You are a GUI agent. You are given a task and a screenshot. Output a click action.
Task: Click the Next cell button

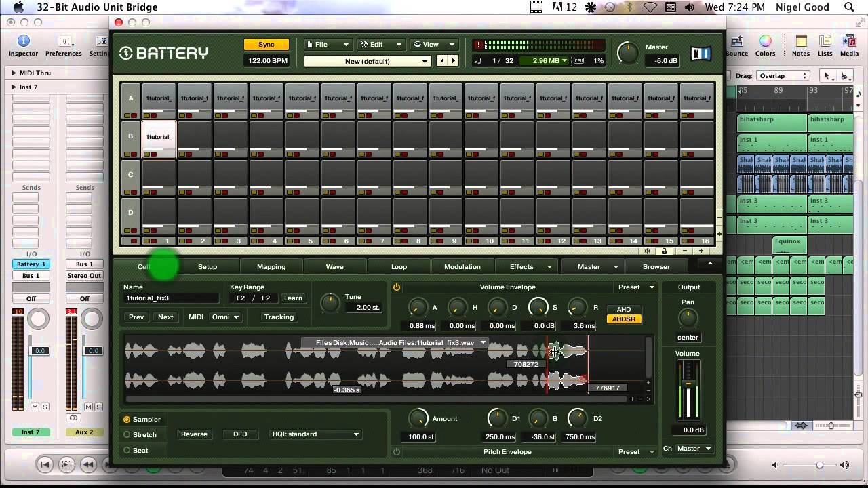point(165,317)
